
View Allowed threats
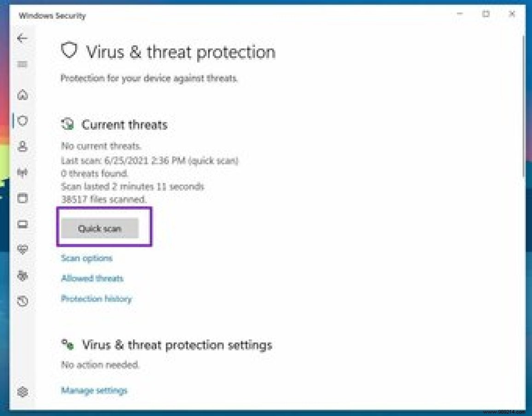[x=92, y=278]
